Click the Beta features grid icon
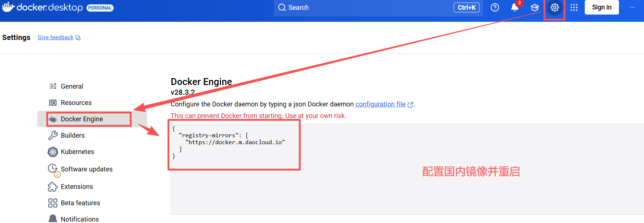Screen dimensions: 644x223 click(53, 203)
